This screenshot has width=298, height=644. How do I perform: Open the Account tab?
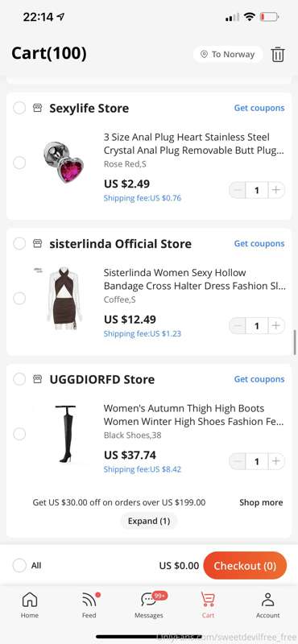268,605
